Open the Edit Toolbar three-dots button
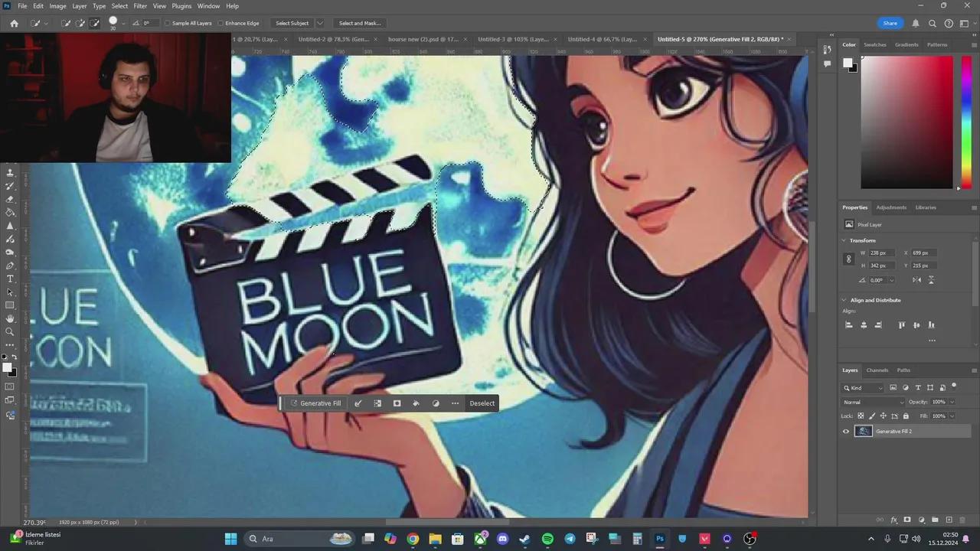Screen dimensions: 980x551 (x=10, y=345)
